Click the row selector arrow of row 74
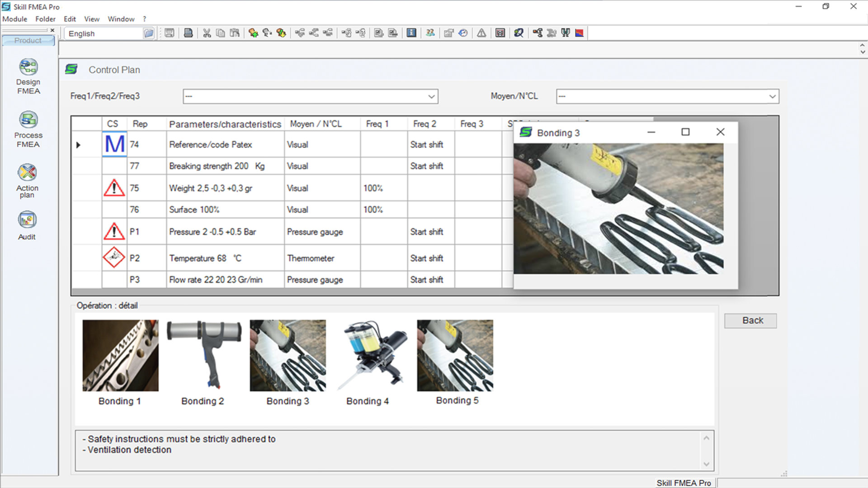 (78, 145)
